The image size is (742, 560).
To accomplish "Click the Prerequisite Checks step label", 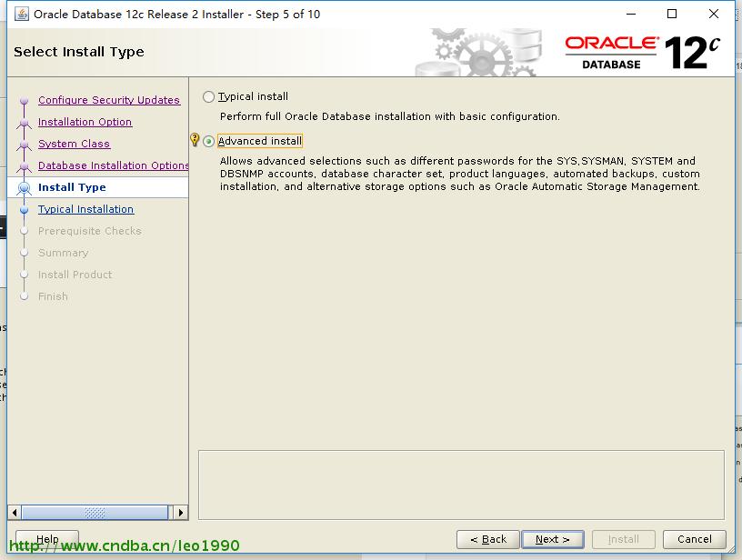I will tap(90, 231).
